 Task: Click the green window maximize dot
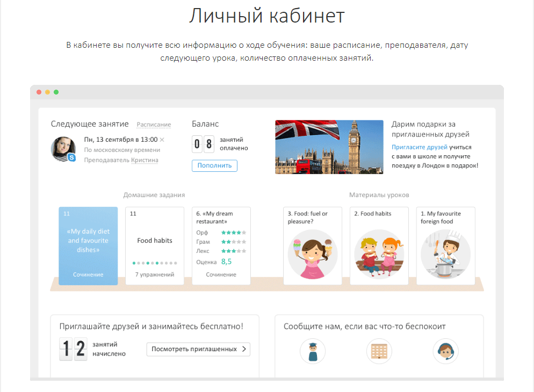click(x=56, y=92)
